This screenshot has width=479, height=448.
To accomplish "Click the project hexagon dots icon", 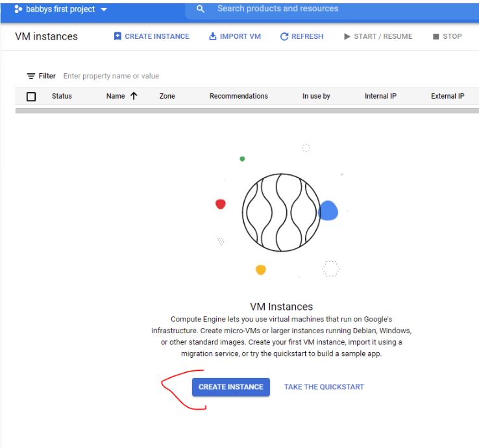I will pos(18,9).
